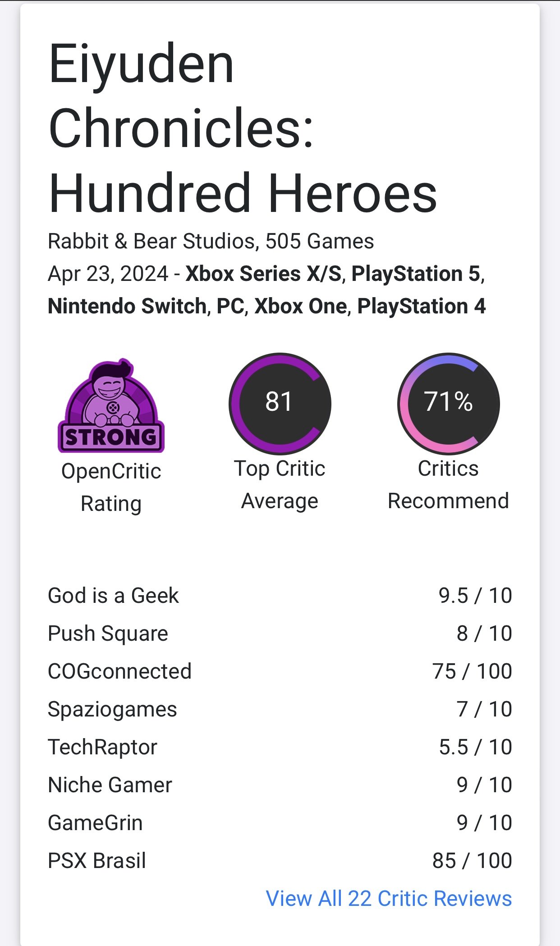
Task: Open the God is a Geek review
Action: [x=113, y=595]
